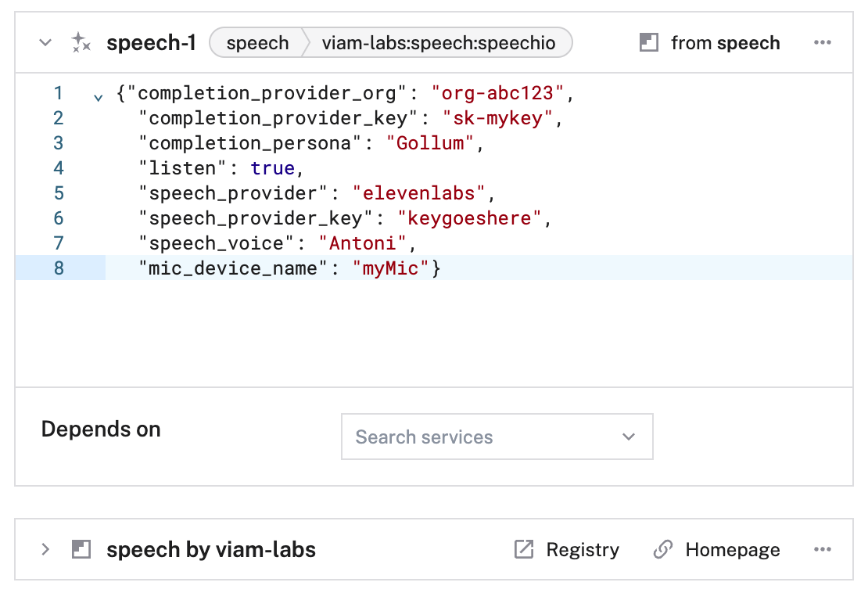Click the "Gollum" persona string
This screenshot has width=868, height=593.
pyautogui.click(x=430, y=143)
